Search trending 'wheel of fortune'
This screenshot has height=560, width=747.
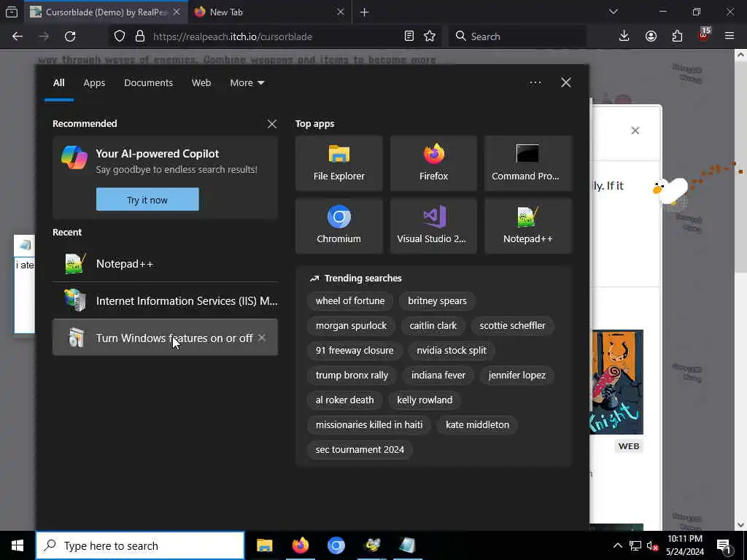[x=350, y=301]
